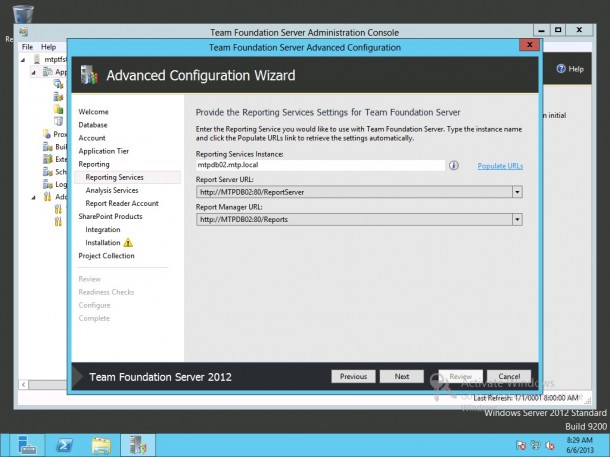Click the warning icon next to Installation
The width and height of the screenshot is (610, 457).
128,243
